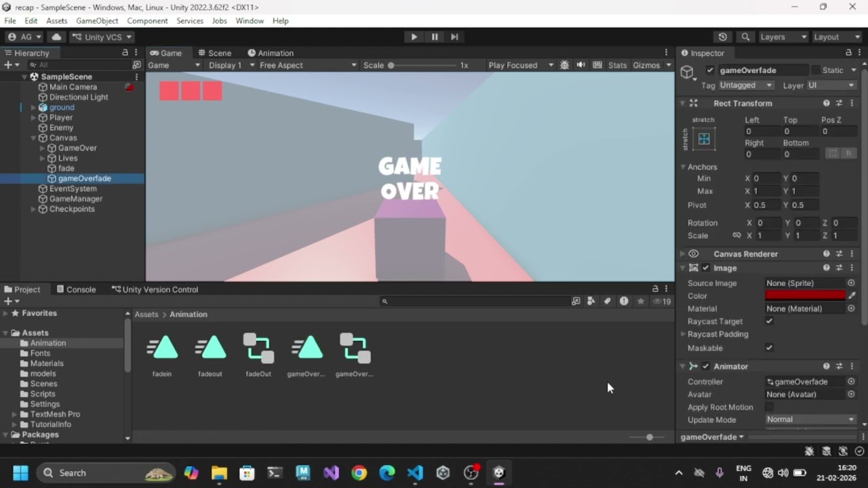Click the stretch anchor presets box
Image resolution: width=868 pixels, height=488 pixels.
[x=704, y=139]
